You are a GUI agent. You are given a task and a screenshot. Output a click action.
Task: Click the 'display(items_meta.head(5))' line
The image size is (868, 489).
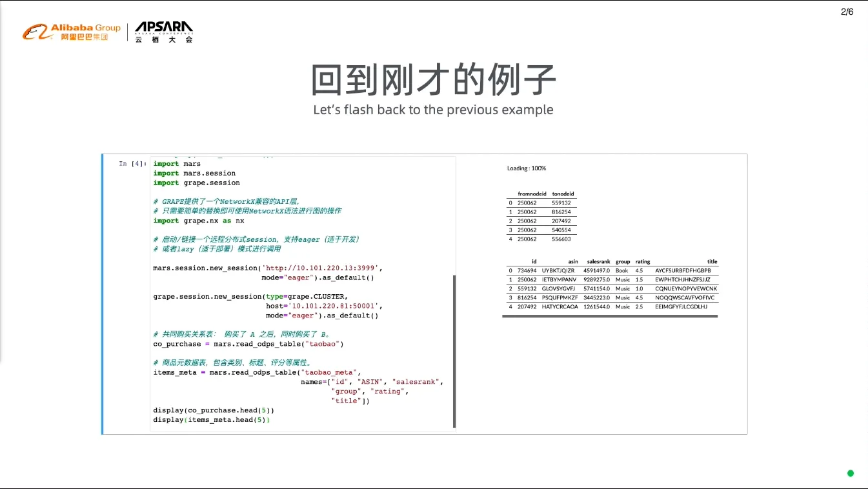(211, 420)
